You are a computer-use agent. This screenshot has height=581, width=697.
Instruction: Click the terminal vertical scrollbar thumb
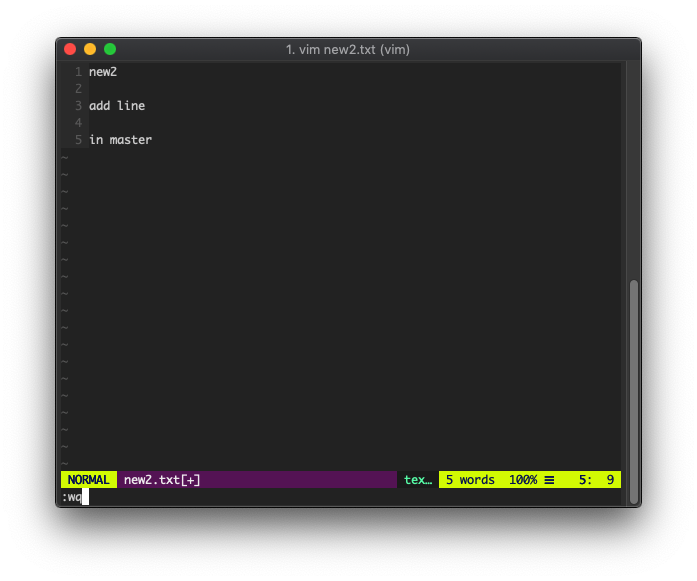pos(634,392)
